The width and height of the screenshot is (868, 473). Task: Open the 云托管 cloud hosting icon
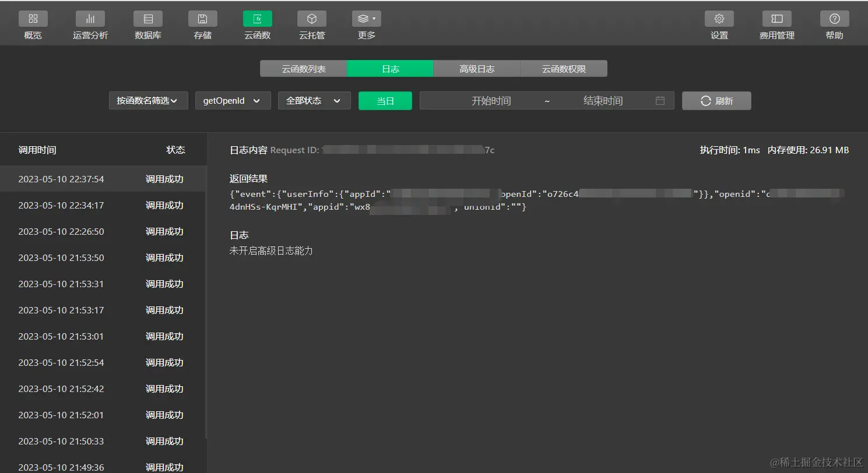312,19
